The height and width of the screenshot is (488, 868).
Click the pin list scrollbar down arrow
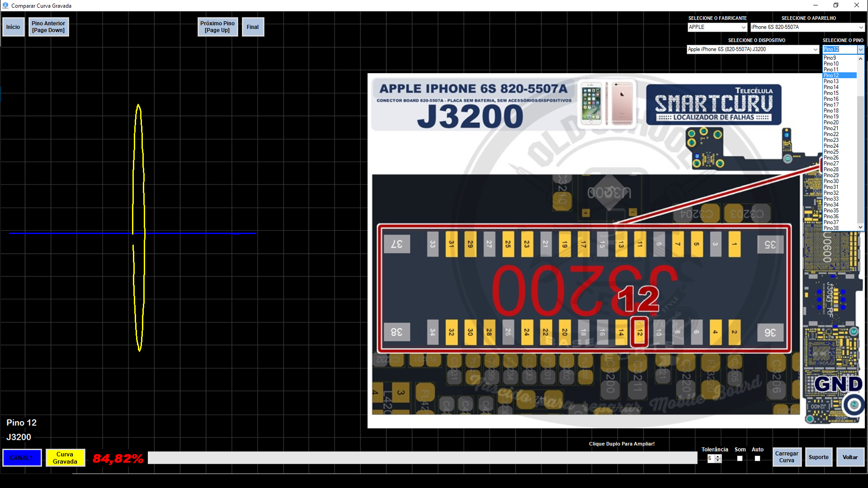[x=861, y=227]
